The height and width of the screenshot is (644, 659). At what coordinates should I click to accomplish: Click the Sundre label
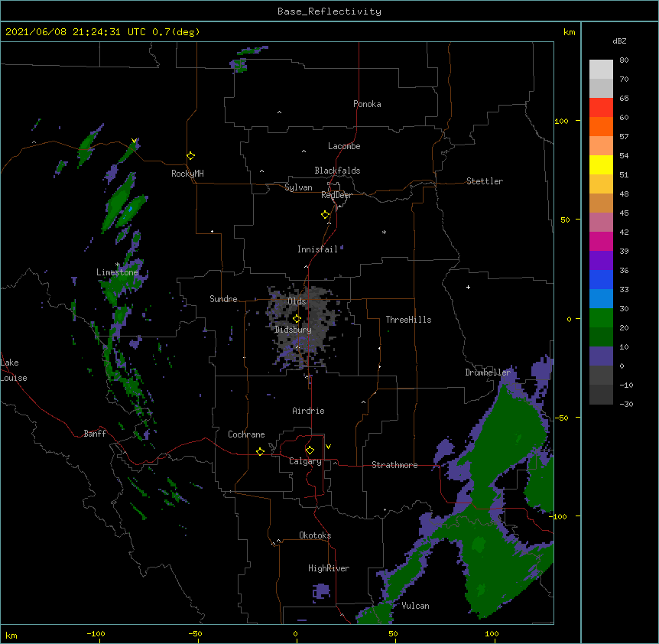point(223,299)
